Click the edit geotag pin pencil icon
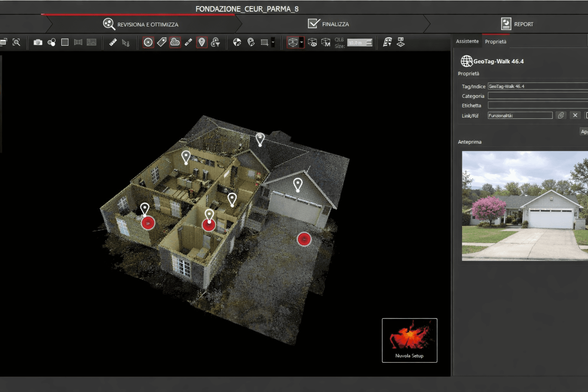 click(251, 42)
